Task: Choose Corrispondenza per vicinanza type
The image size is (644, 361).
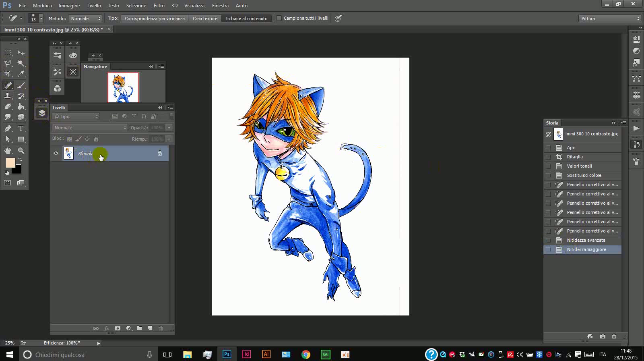Action: click(155, 19)
